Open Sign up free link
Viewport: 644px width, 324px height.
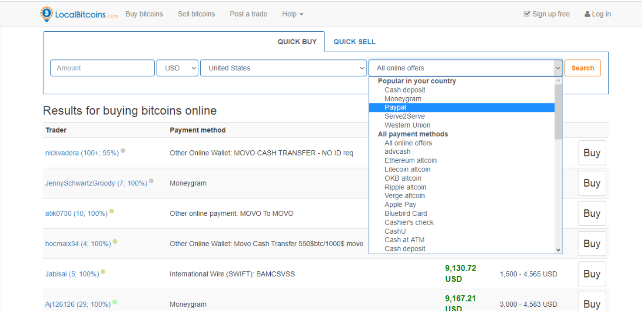tap(547, 14)
